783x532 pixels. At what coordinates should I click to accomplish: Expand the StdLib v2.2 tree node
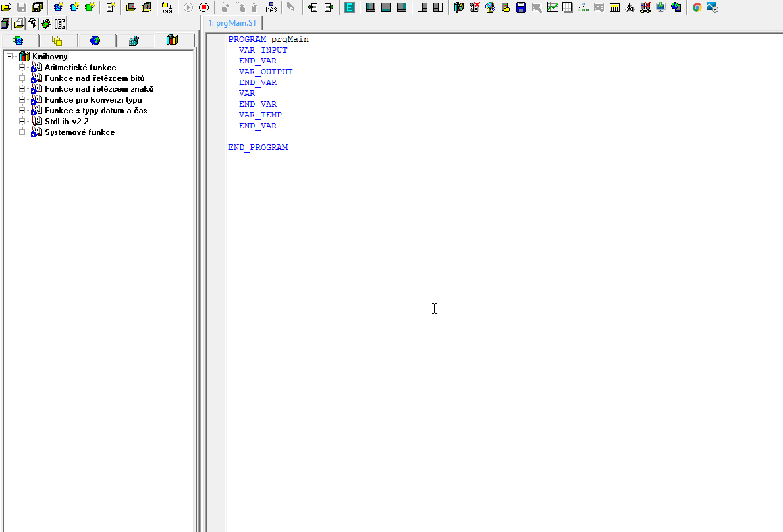(22, 122)
